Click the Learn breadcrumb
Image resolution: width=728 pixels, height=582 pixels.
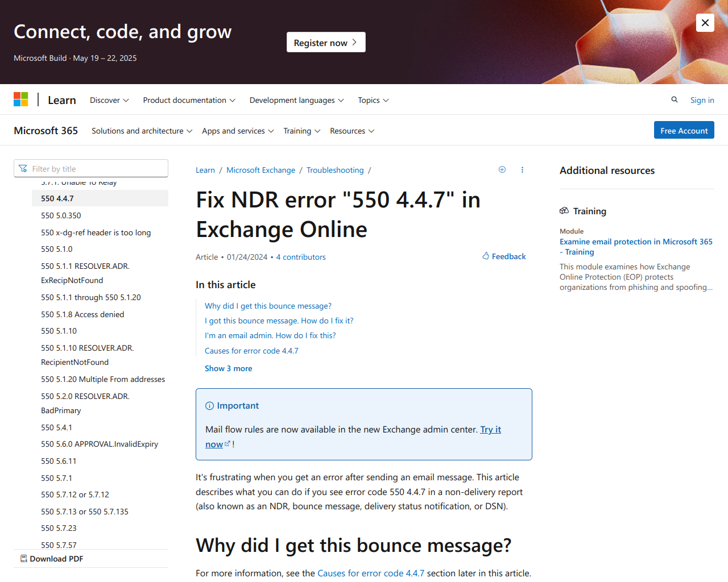coord(205,170)
